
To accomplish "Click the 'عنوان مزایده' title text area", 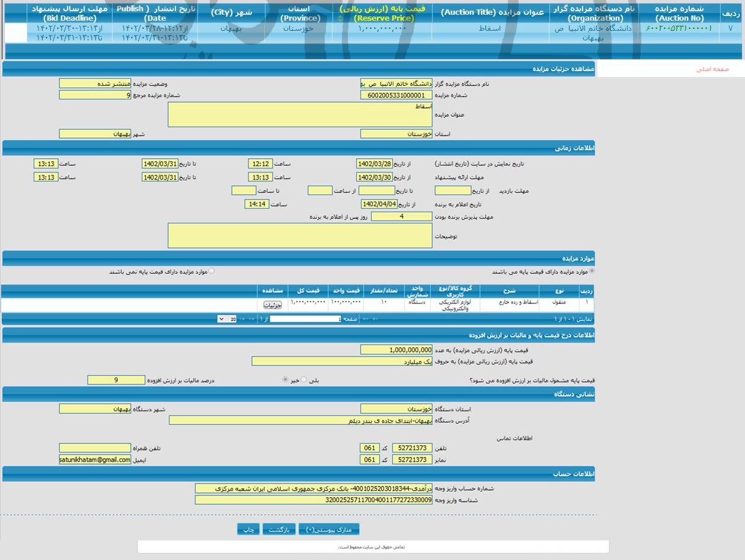I will coord(300,114).
